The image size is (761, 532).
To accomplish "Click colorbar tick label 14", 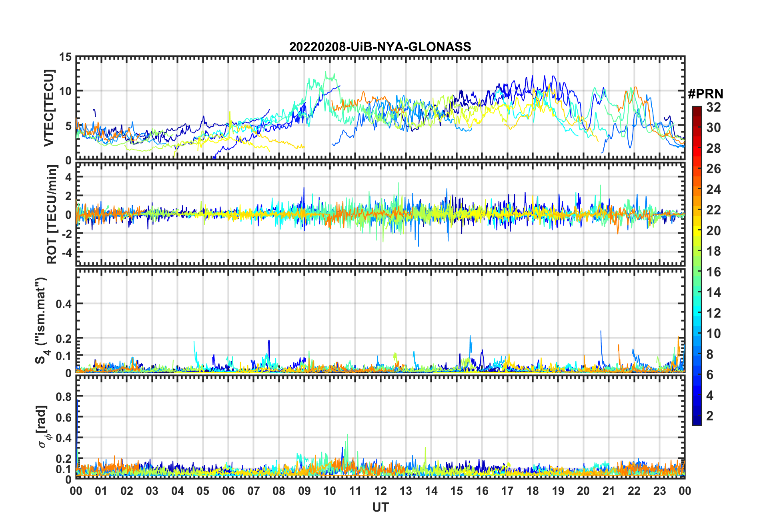I will (x=713, y=292).
